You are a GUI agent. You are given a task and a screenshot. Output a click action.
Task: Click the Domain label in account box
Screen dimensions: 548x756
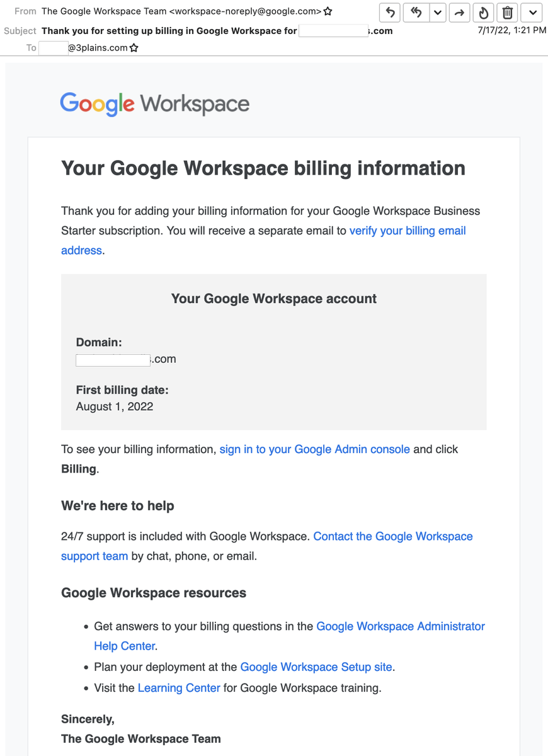(x=99, y=343)
